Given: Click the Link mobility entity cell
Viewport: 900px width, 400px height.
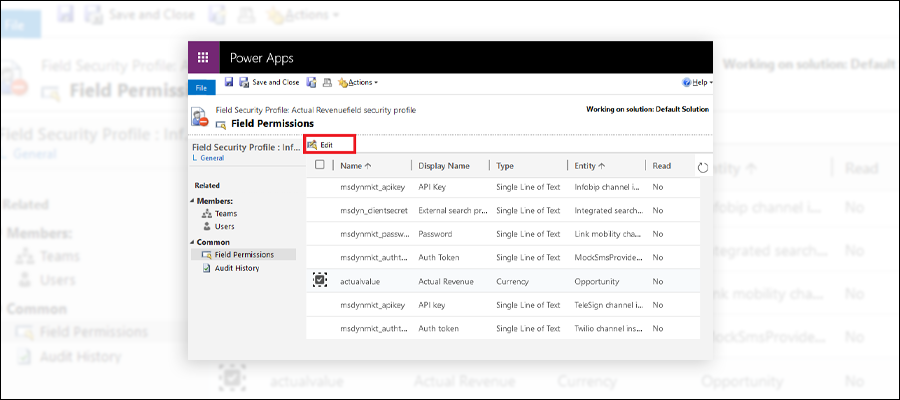Looking at the screenshot, I should pos(608,234).
